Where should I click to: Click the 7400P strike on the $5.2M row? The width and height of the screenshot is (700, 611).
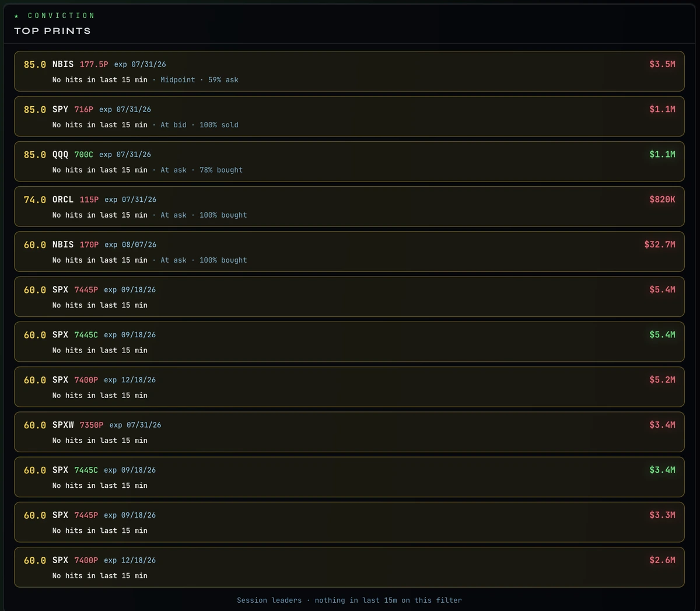point(86,380)
